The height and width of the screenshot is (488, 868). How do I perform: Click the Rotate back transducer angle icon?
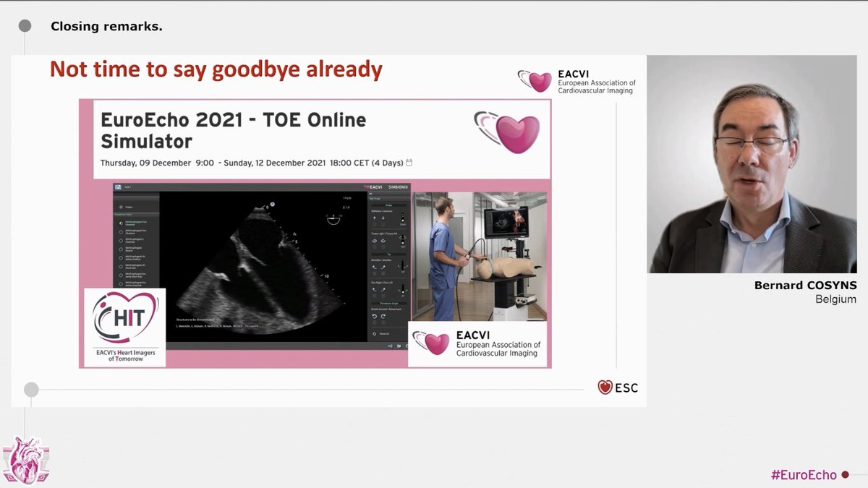[383, 316]
